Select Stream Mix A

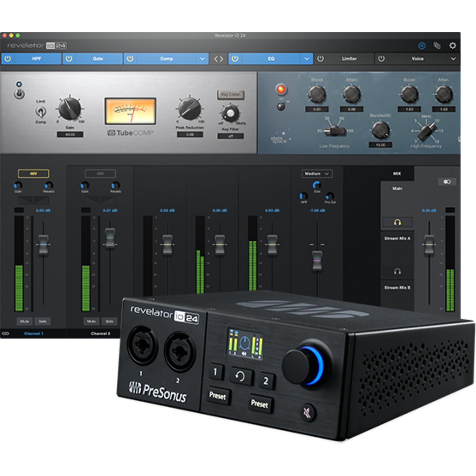pyautogui.click(x=397, y=238)
